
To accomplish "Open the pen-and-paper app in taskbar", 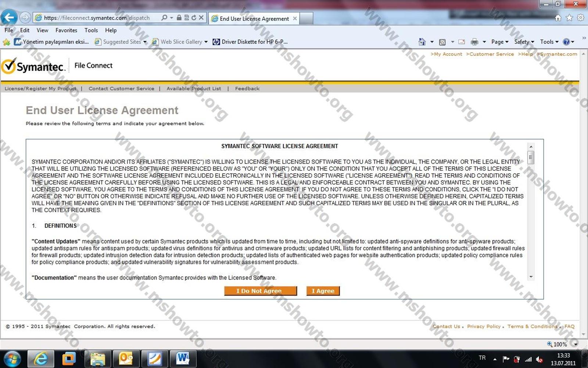I will pos(154,358).
